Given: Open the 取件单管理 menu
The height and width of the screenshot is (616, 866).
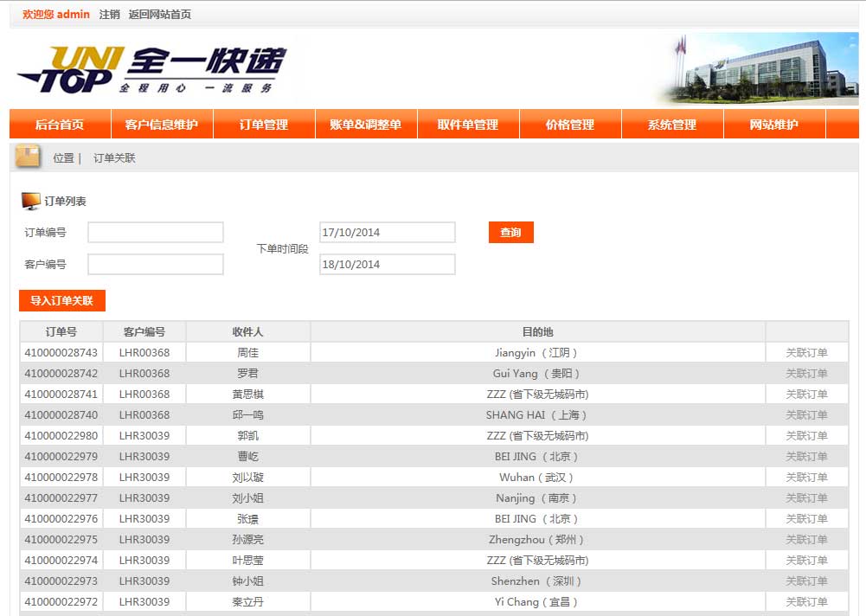Looking at the screenshot, I should (x=468, y=125).
